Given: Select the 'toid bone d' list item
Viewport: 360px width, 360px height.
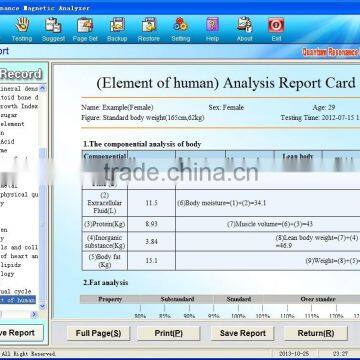Looking at the screenshot, I should coord(19,97).
